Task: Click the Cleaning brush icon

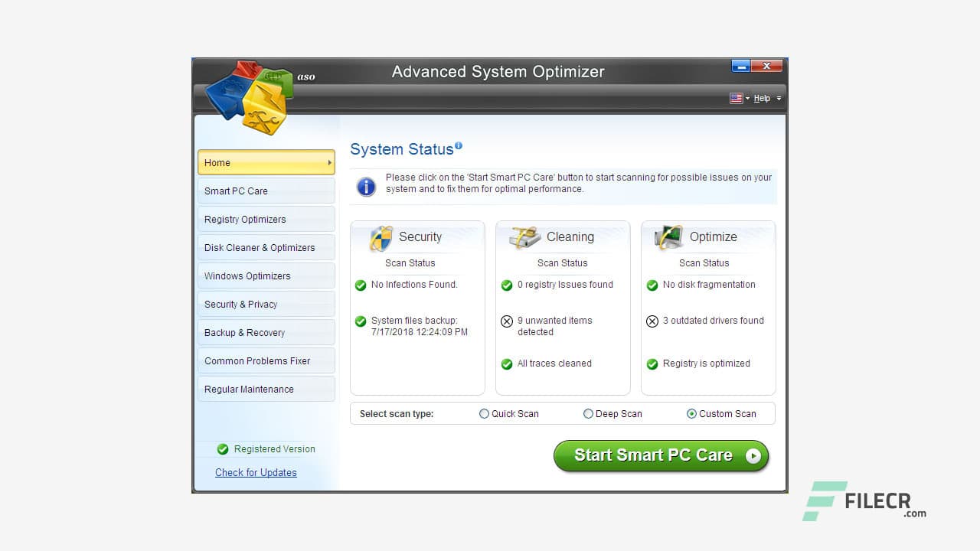Action: click(522, 236)
